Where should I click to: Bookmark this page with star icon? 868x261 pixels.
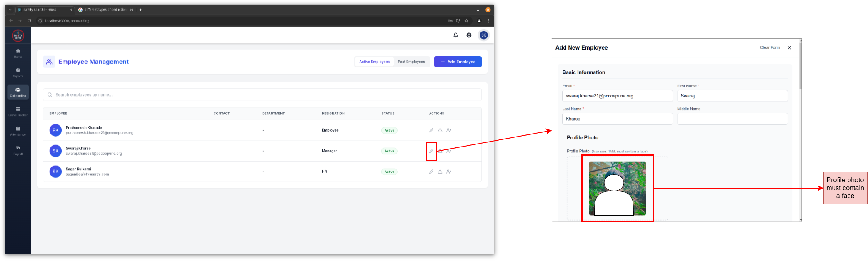(466, 21)
